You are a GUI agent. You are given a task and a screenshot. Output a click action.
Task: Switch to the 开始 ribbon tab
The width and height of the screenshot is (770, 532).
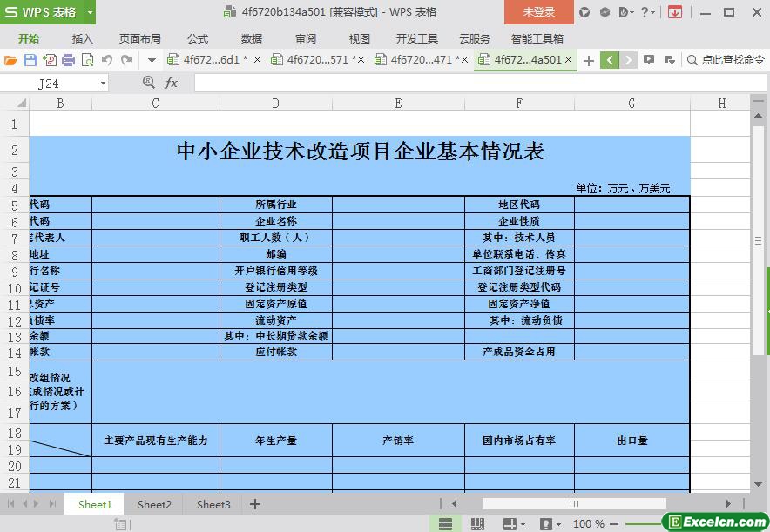(29, 39)
